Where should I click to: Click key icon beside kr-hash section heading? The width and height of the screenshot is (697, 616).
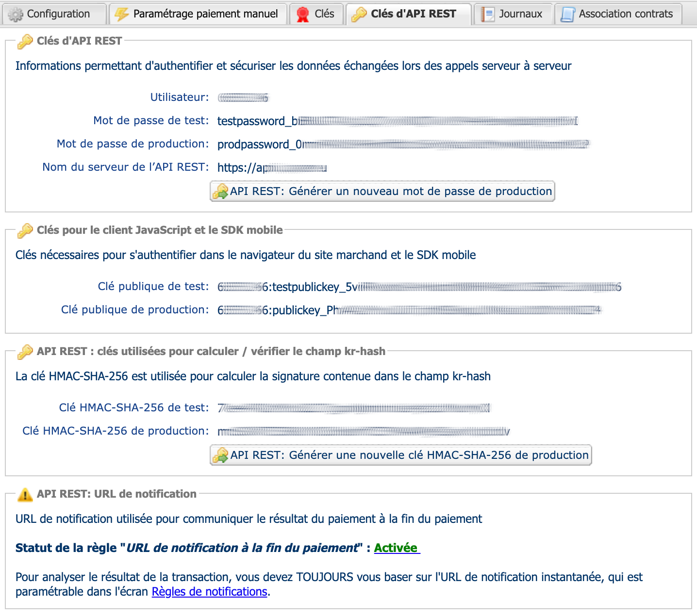click(x=25, y=352)
